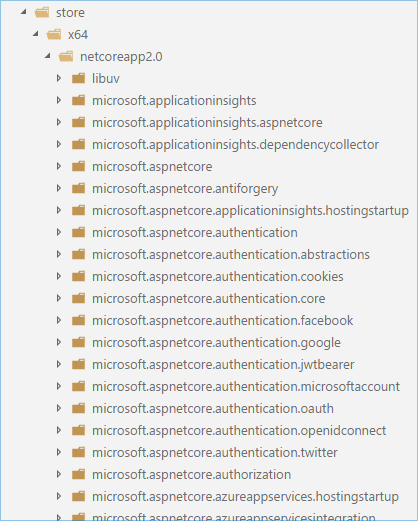Collapse the store folder node
Viewport: 418px width, 521px height.
[x=23, y=12]
